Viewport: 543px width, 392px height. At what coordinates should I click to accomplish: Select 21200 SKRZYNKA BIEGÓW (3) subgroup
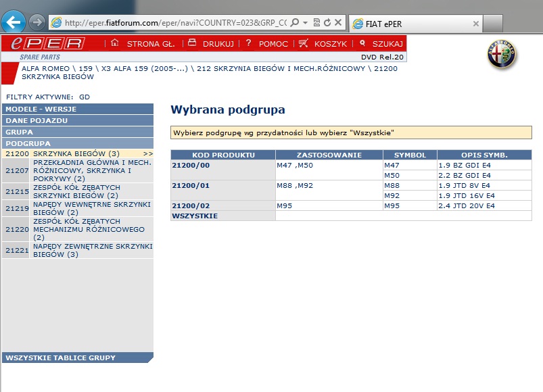coord(78,153)
